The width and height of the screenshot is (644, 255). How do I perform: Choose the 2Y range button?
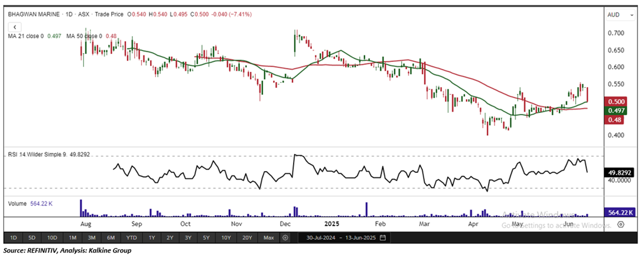click(x=170, y=238)
